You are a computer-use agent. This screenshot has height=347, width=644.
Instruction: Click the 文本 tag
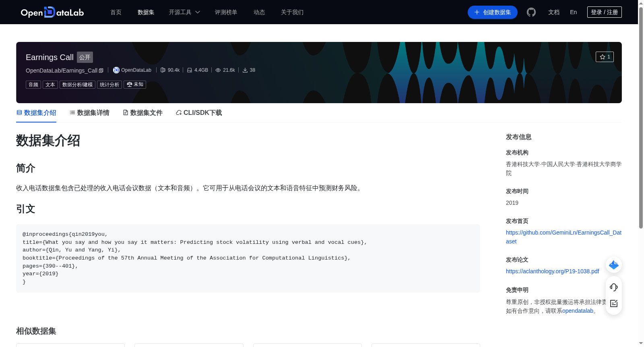point(50,85)
